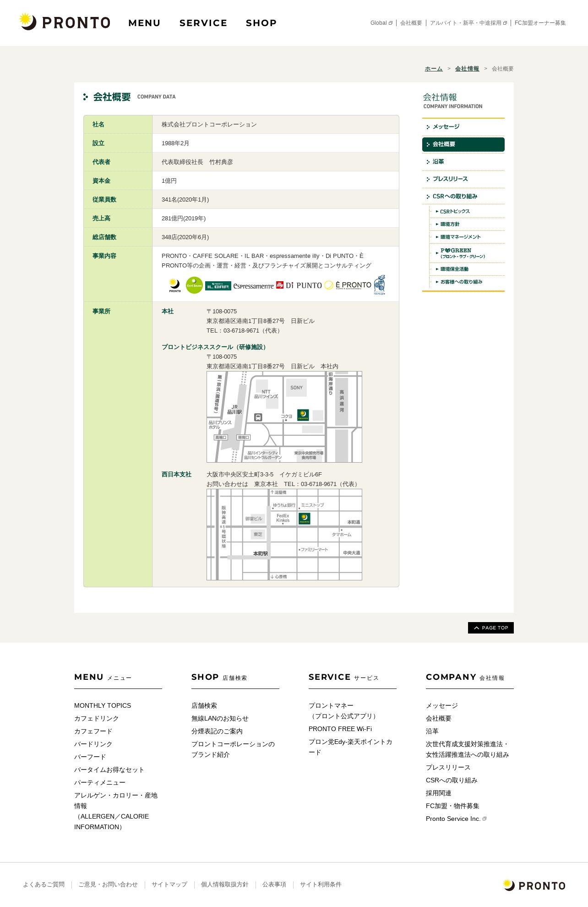
Task: Go to ホーム via breadcrumb
Action: pos(434,69)
